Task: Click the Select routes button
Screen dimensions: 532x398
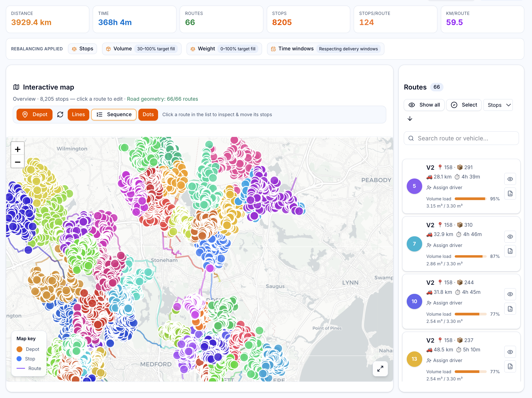Action: point(464,105)
